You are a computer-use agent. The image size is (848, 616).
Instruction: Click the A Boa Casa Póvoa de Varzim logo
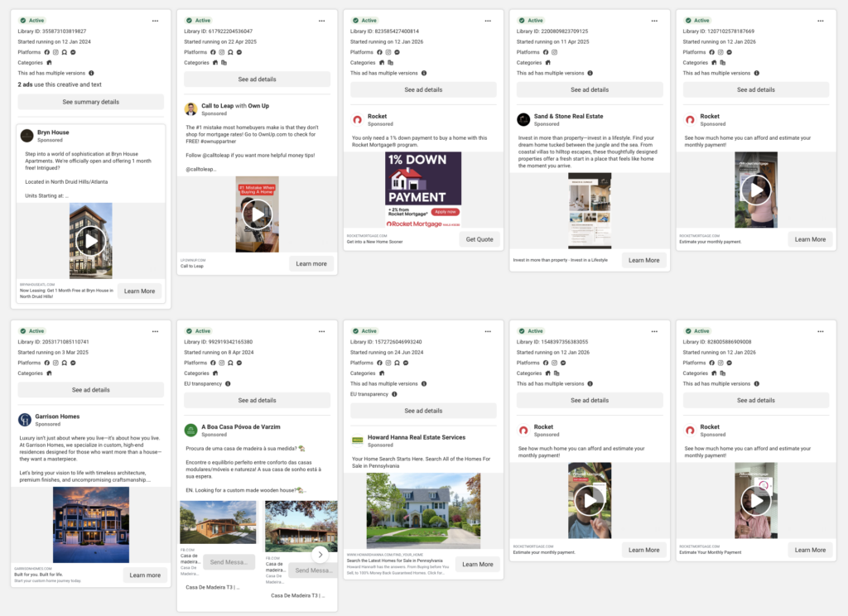[190, 431]
